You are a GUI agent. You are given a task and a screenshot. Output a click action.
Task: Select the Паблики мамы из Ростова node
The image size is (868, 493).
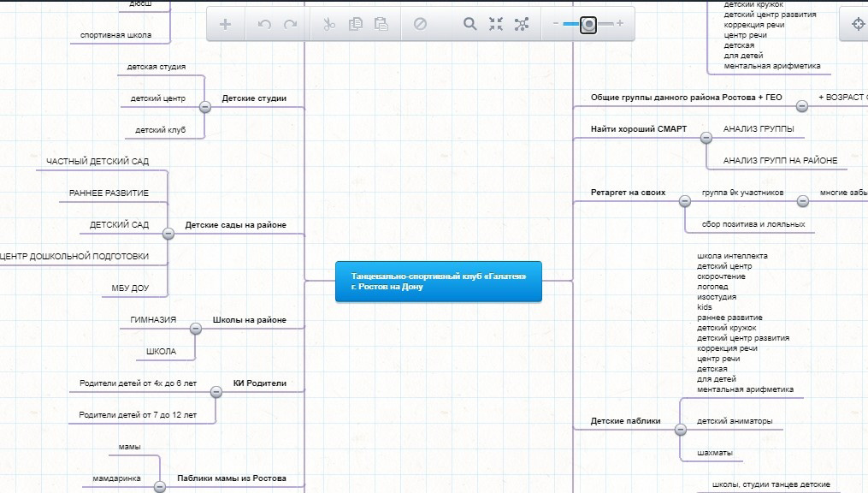(232, 478)
